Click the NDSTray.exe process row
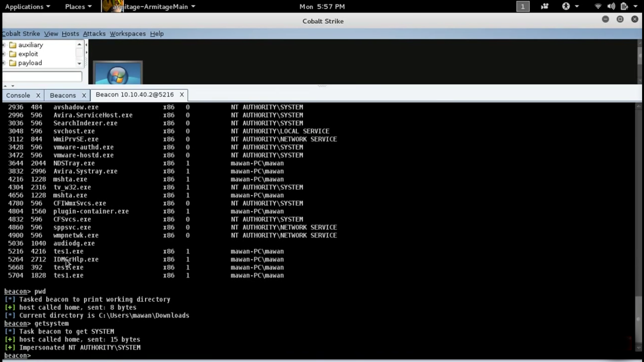This screenshot has height=362, width=644. pyautogui.click(x=146, y=163)
